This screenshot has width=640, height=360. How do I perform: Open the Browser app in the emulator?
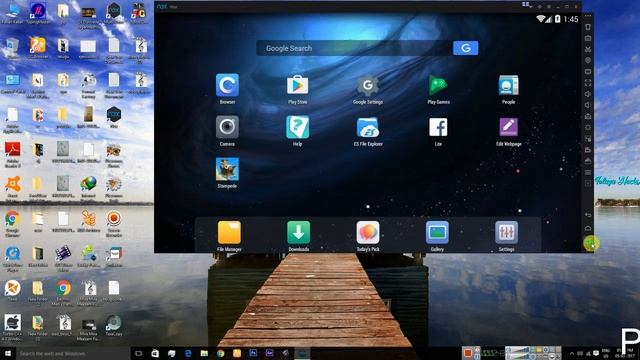pyautogui.click(x=227, y=85)
